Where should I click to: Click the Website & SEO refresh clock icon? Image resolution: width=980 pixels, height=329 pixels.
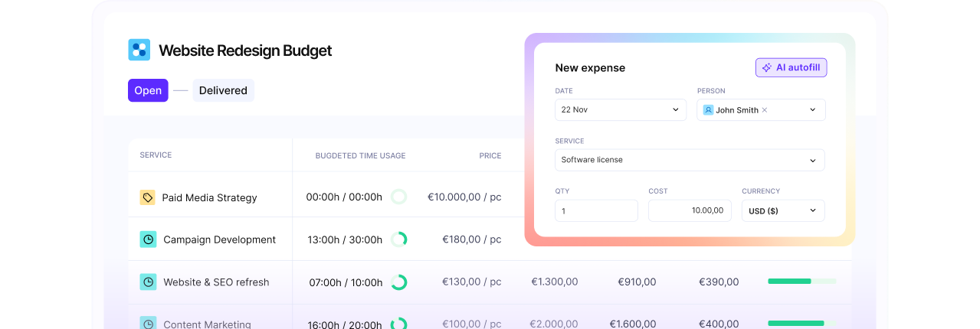[x=148, y=282]
